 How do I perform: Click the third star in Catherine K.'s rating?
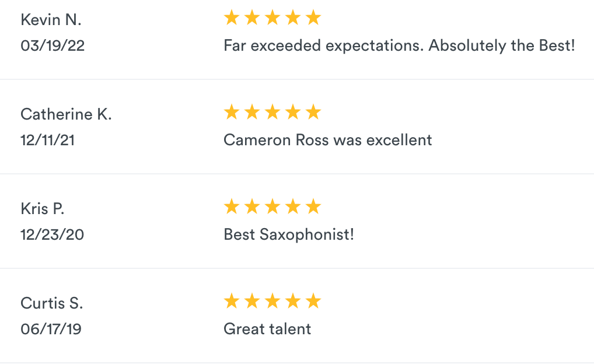pos(272,112)
